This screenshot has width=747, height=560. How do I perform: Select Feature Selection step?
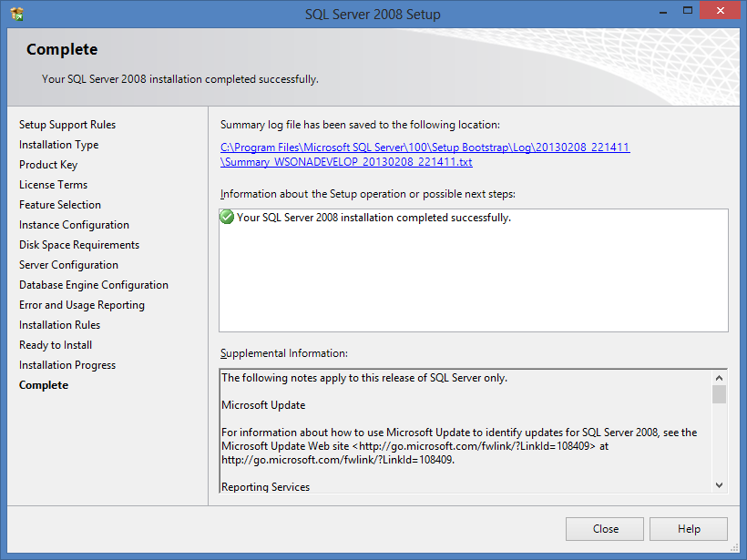pos(60,204)
